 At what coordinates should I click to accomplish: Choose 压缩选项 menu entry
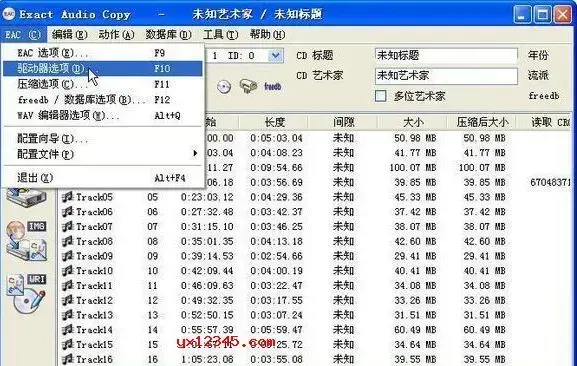(x=102, y=84)
